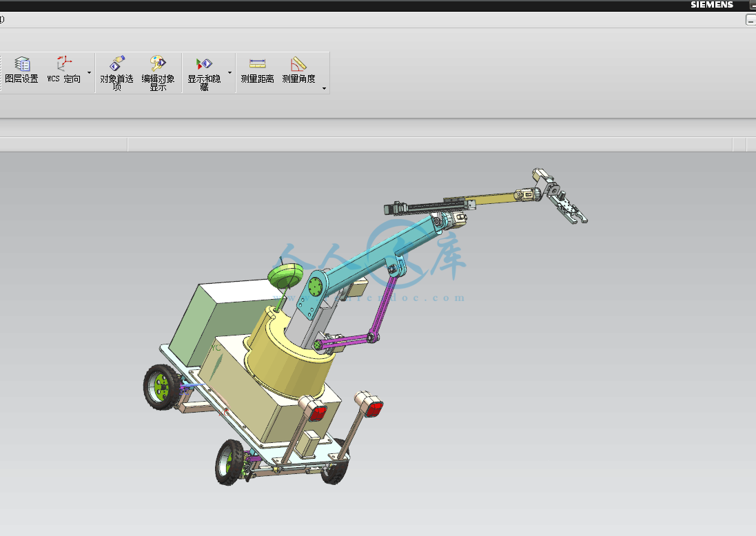Pick the right red tail light
The image size is (756, 536).
pyautogui.click(x=373, y=409)
